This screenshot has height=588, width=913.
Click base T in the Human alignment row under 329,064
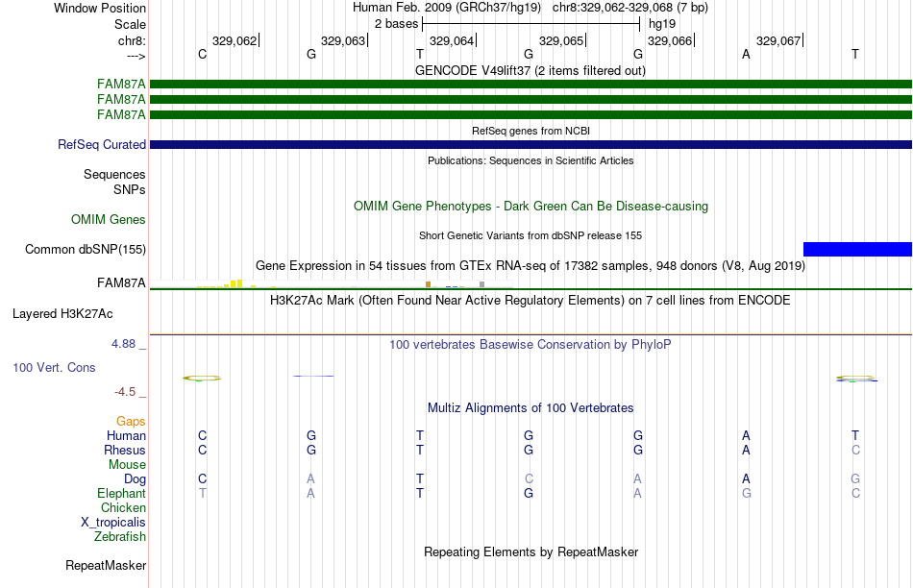coord(420,435)
